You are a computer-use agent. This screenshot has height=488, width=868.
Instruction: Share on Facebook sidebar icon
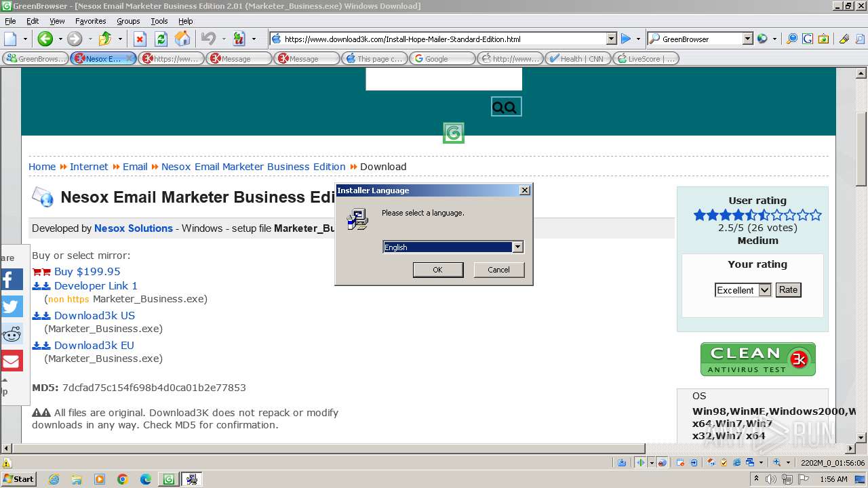(11, 279)
